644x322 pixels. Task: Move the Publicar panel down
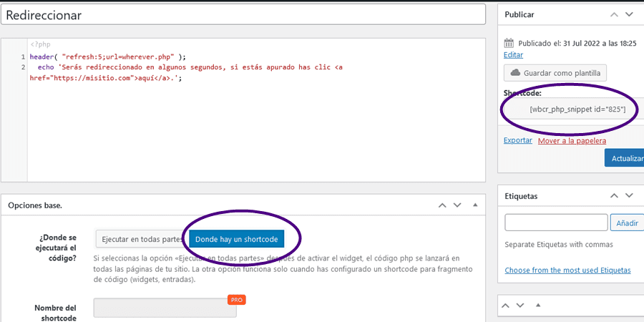pyautogui.click(x=629, y=14)
